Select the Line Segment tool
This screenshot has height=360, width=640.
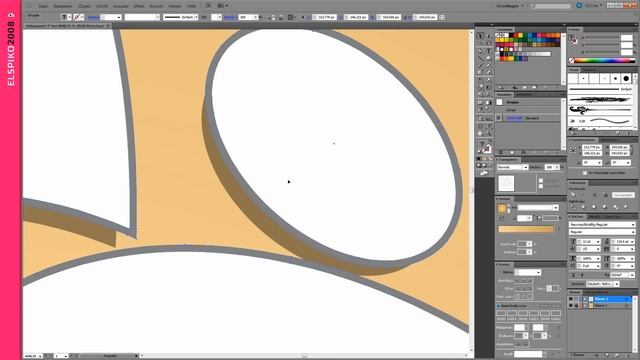pos(480,58)
